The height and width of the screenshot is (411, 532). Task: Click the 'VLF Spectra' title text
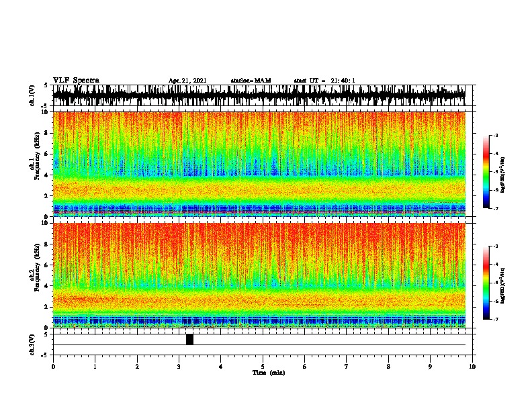coord(76,81)
